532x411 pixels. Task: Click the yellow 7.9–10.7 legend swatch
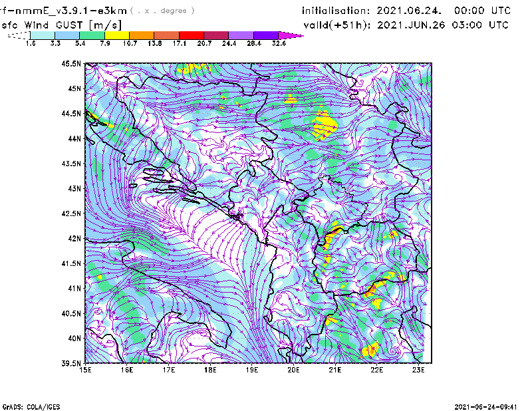pyautogui.click(x=117, y=35)
